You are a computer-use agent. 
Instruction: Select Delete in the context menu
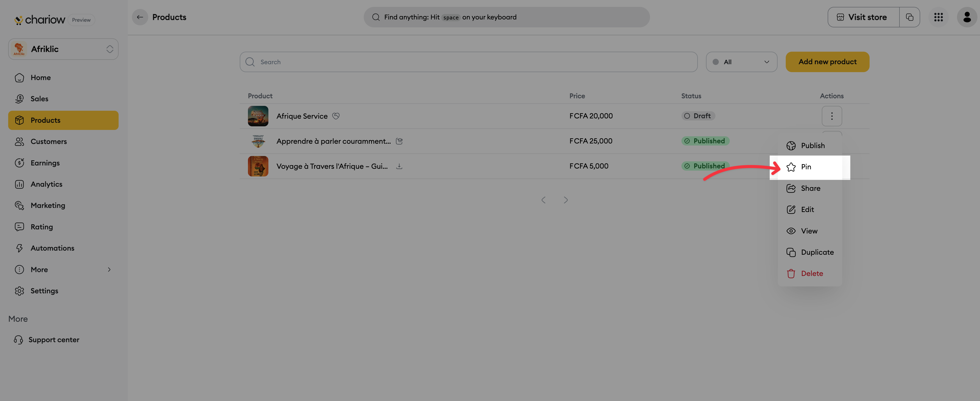pyautogui.click(x=810, y=274)
